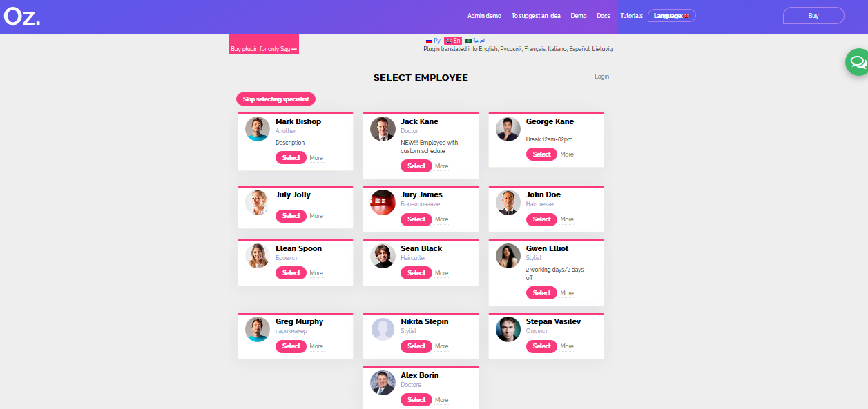Expand More details for Jack Kane
This screenshot has width=868, height=409.
pos(442,166)
